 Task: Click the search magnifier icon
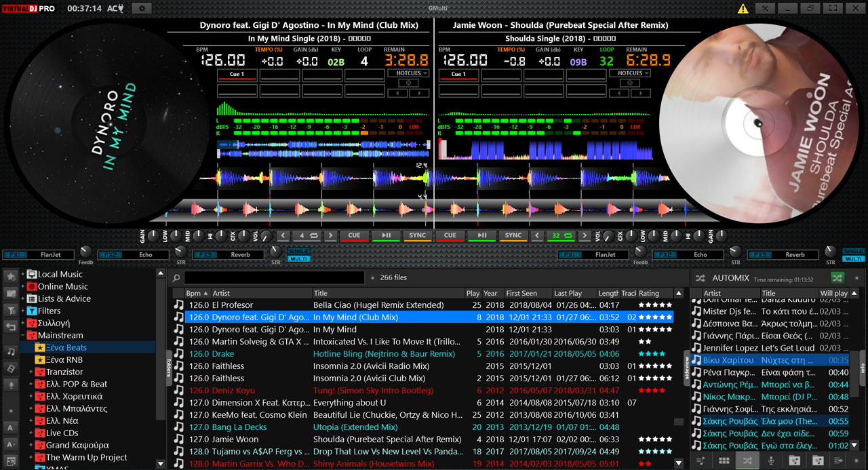[176, 277]
